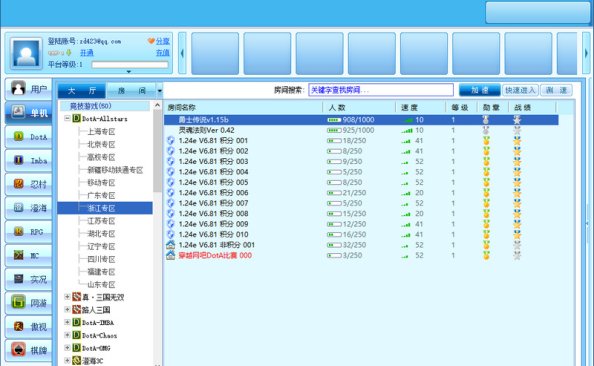Click gold medal icon in 积分 003 row
This screenshot has height=366, width=594.
tap(486, 161)
